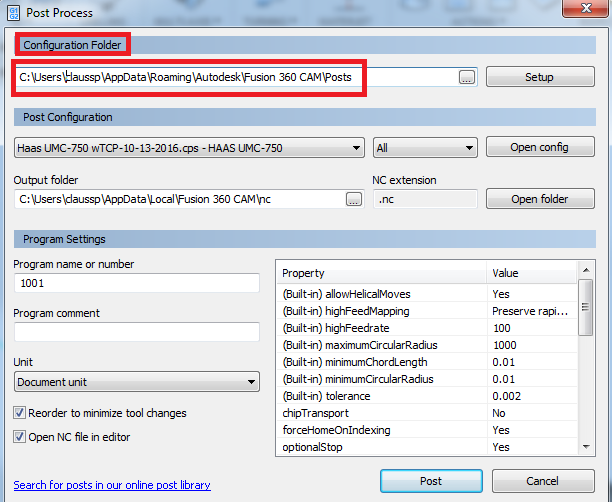612x502 pixels.
Task: Click the tolerance value 0.002
Action: (532, 396)
